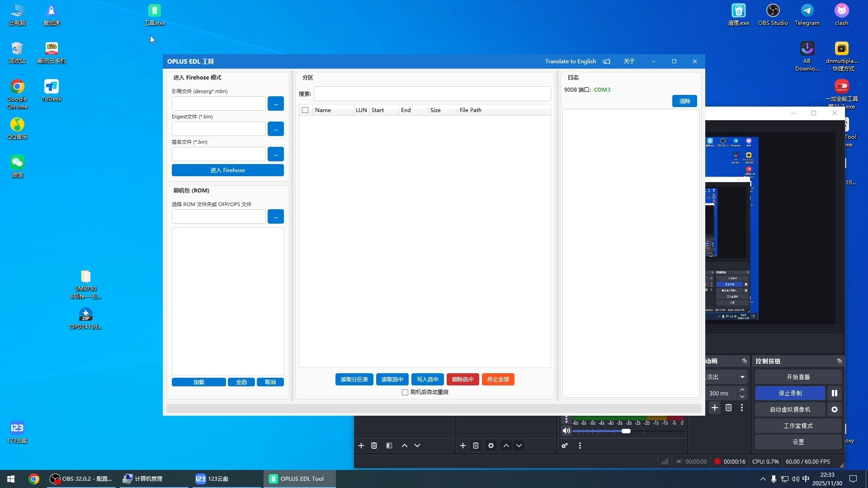
Task: Click Translate to English menu item
Action: tap(570, 61)
